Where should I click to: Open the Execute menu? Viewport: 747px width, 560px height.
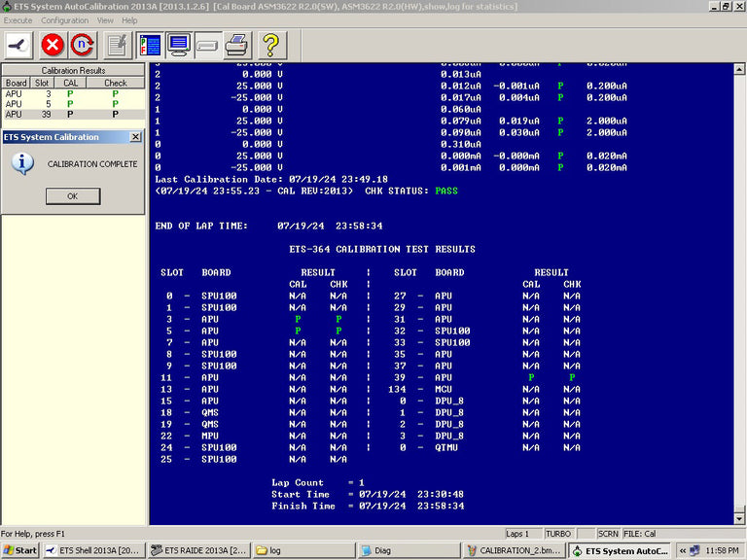[x=18, y=20]
